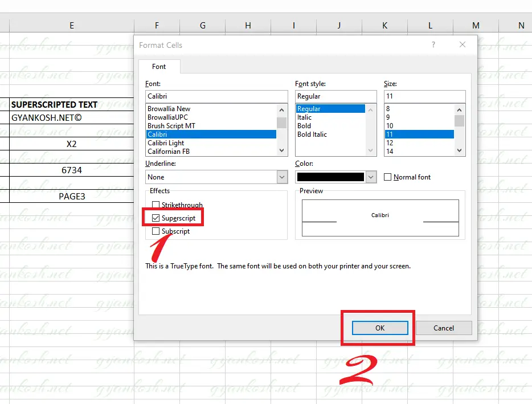The width and height of the screenshot is (532, 404).
Task: Select font size 10
Action: (419, 125)
